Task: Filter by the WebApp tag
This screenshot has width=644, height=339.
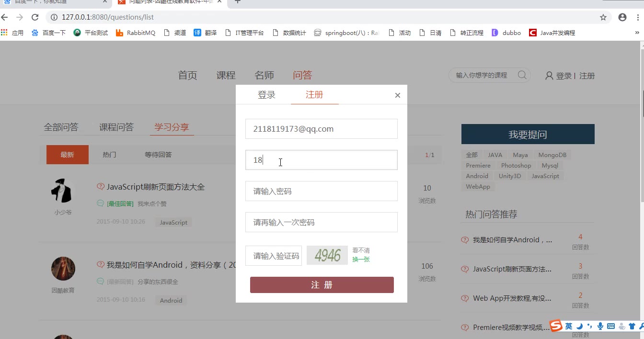Action: coord(478,186)
